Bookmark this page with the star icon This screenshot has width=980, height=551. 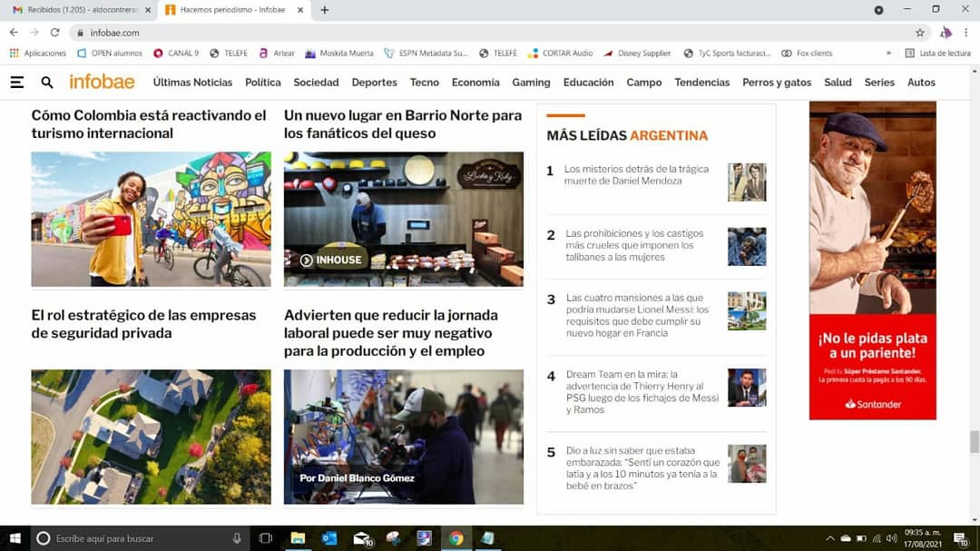pos(920,33)
